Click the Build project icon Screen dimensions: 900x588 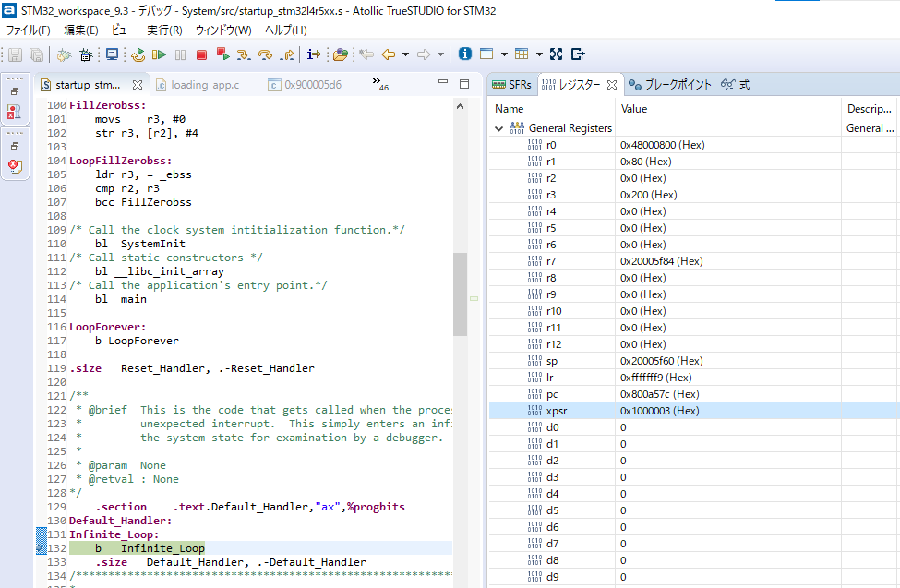65,54
